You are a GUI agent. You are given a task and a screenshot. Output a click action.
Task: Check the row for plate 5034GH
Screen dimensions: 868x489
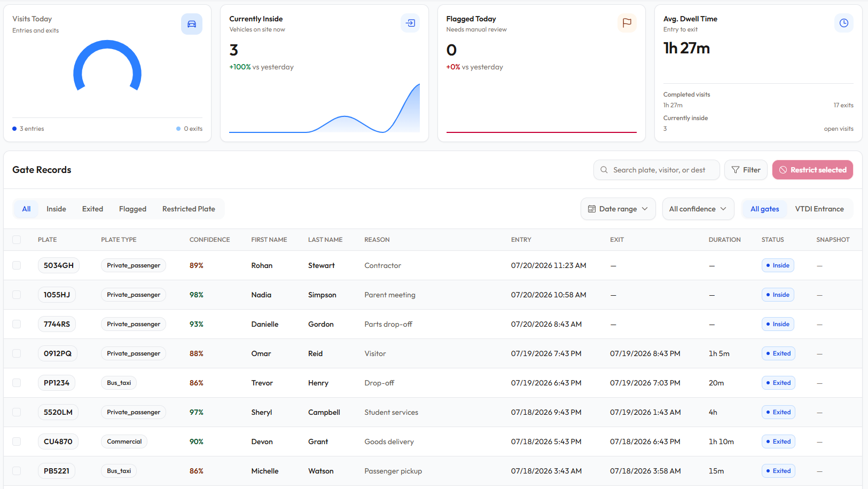click(17, 265)
